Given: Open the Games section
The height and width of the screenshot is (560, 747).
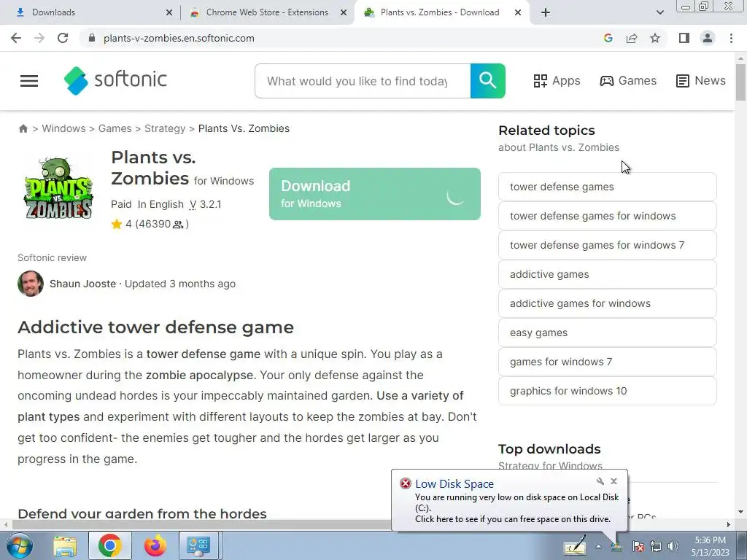Looking at the screenshot, I should click(628, 80).
